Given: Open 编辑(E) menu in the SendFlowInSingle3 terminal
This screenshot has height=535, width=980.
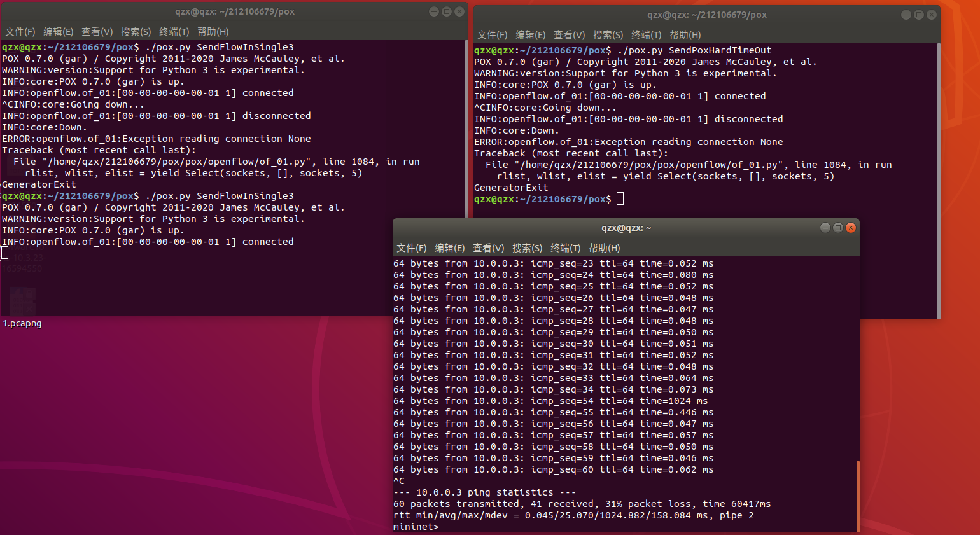Looking at the screenshot, I should [x=59, y=32].
